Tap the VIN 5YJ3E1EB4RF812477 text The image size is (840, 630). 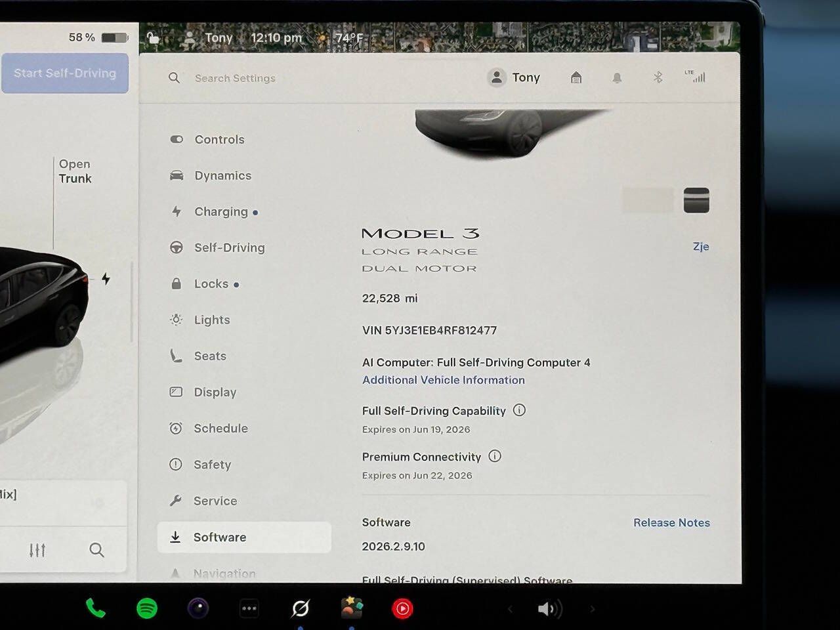(429, 330)
